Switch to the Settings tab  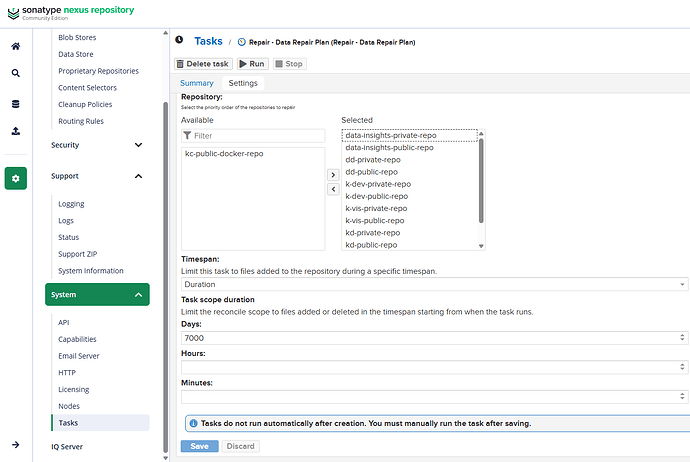pos(242,83)
